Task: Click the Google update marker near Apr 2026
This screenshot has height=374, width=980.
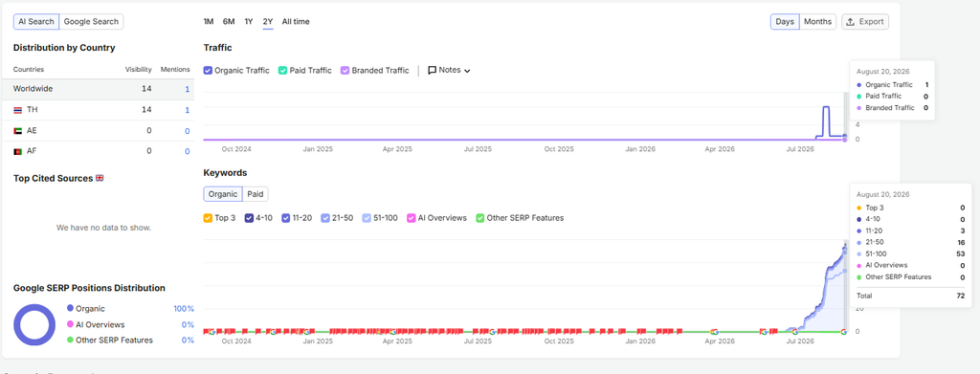Action: tap(714, 332)
